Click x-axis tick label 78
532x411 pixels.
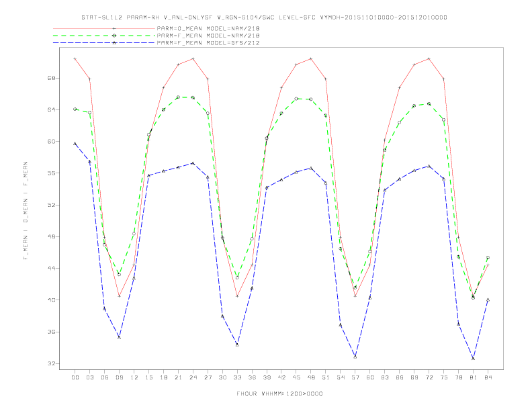(458, 377)
